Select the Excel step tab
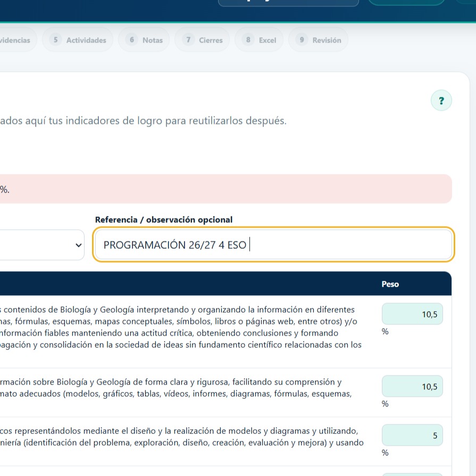Image resolution: width=476 pixels, height=476 pixels. [259, 40]
